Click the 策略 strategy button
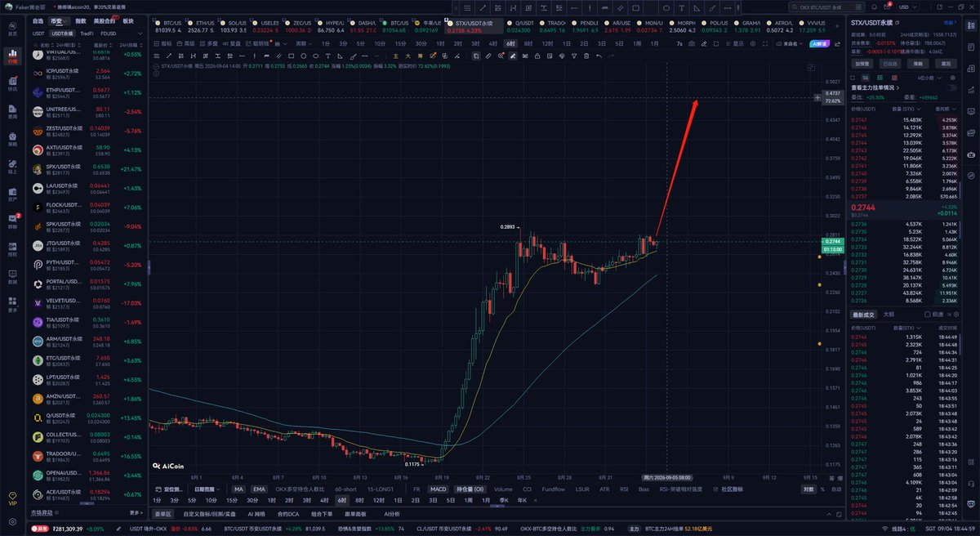980x536 pixels. pos(918,64)
